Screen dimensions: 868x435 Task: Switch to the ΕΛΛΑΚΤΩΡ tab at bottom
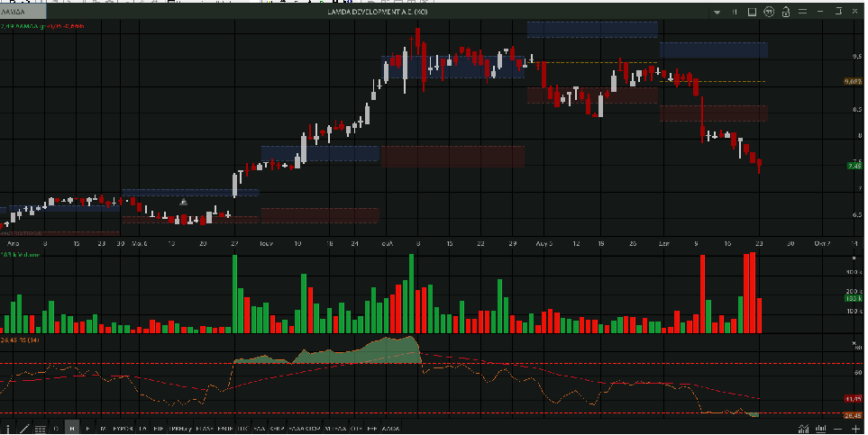pyautogui.click(x=304, y=429)
